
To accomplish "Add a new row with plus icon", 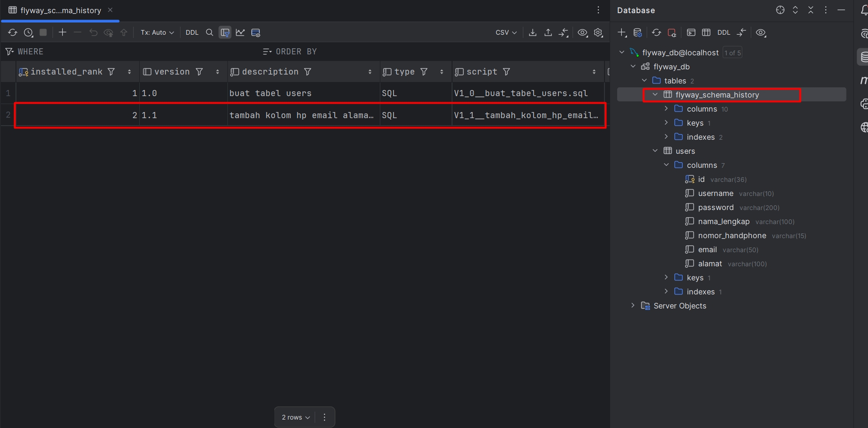I will (x=62, y=32).
